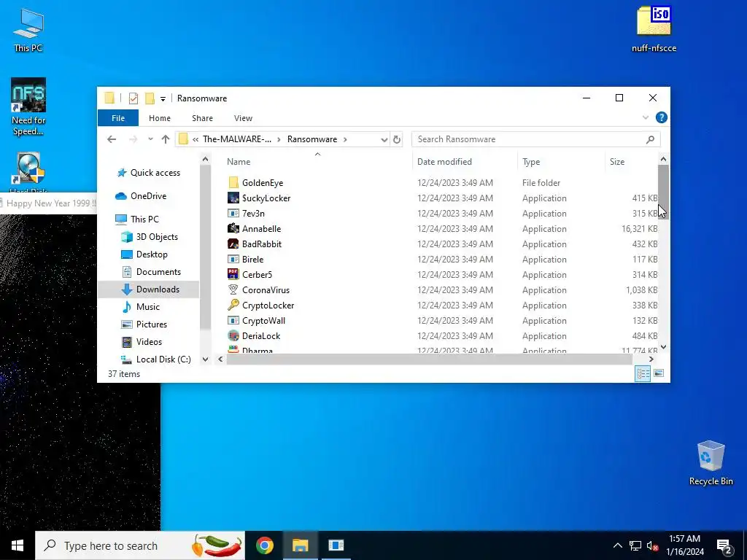Select the $uckyLocker application icon
Image resolution: width=747 pixels, height=560 pixels.
(x=233, y=198)
